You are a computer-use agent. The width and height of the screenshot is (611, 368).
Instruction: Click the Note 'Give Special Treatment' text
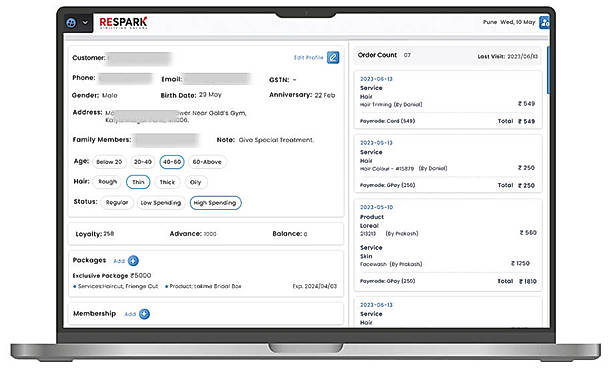click(276, 140)
